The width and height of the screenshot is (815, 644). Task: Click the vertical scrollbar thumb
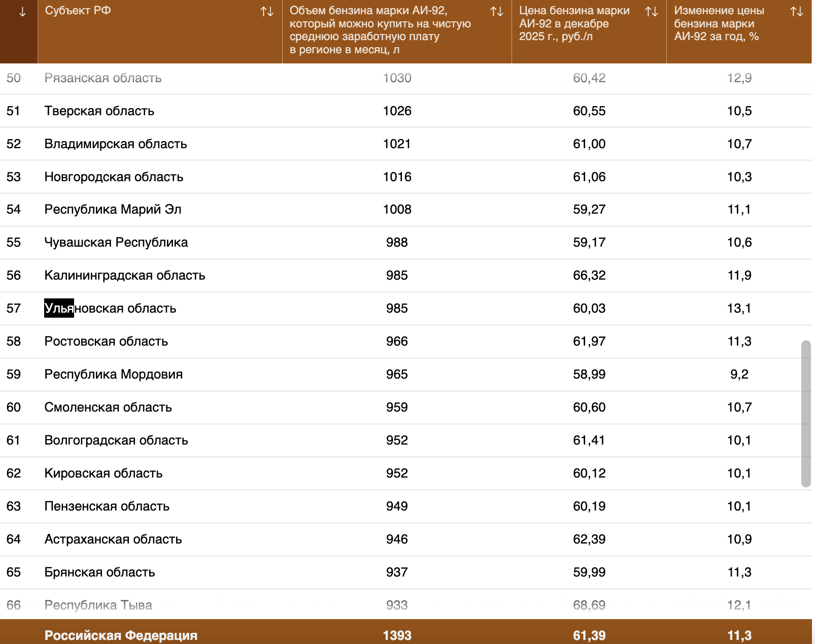[x=805, y=414]
